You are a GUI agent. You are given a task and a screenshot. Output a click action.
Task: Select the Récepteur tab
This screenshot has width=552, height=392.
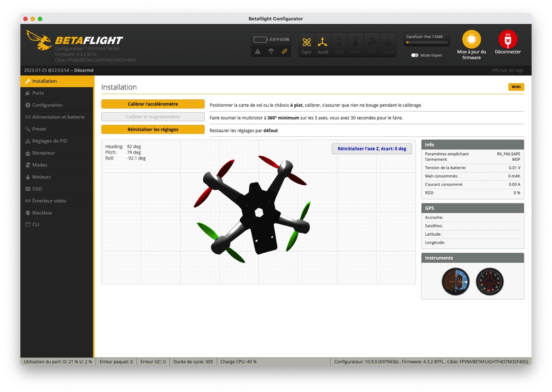pos(57,153)
